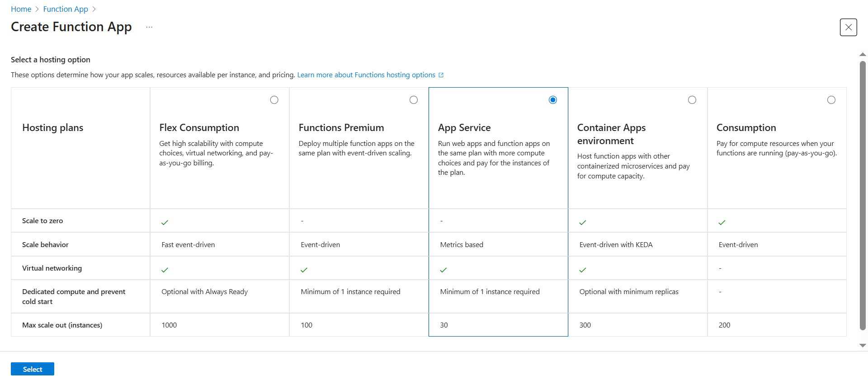The image size is (868, 384).
Task: Select the Container Apps environment radio button
Action: (692, 100)
